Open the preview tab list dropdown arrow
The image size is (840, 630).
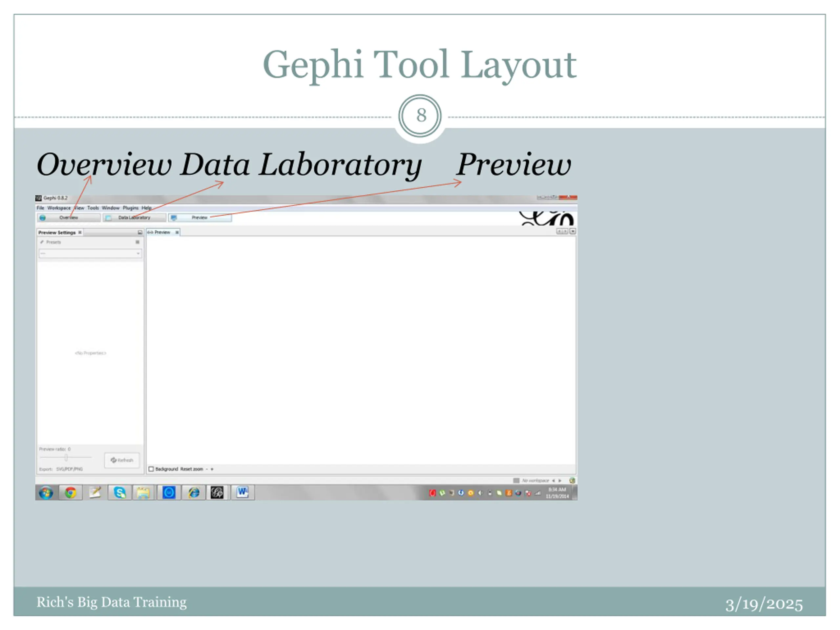573,231
